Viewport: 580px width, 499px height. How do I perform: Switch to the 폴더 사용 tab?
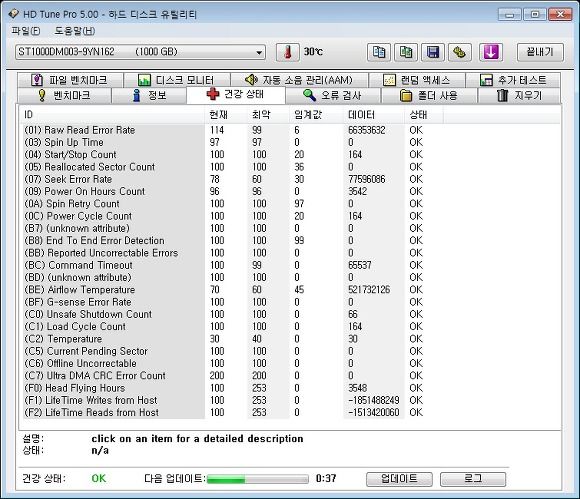pos(429,95)
